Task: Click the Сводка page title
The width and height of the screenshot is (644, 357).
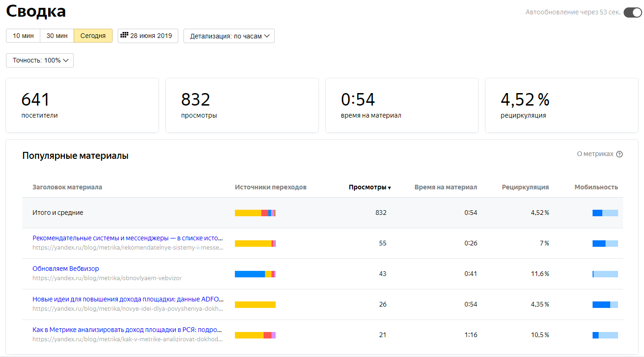Action: coord(36,11)
